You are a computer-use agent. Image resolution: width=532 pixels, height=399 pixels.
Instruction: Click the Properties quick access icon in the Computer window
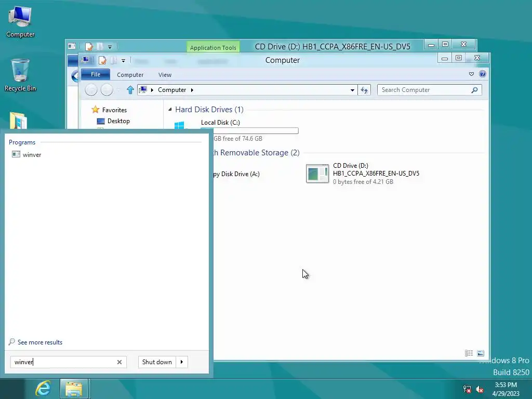coord(102,60)
